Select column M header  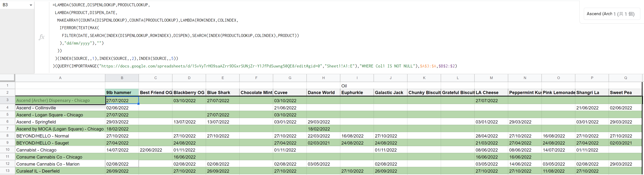click(x=491, y=78)
